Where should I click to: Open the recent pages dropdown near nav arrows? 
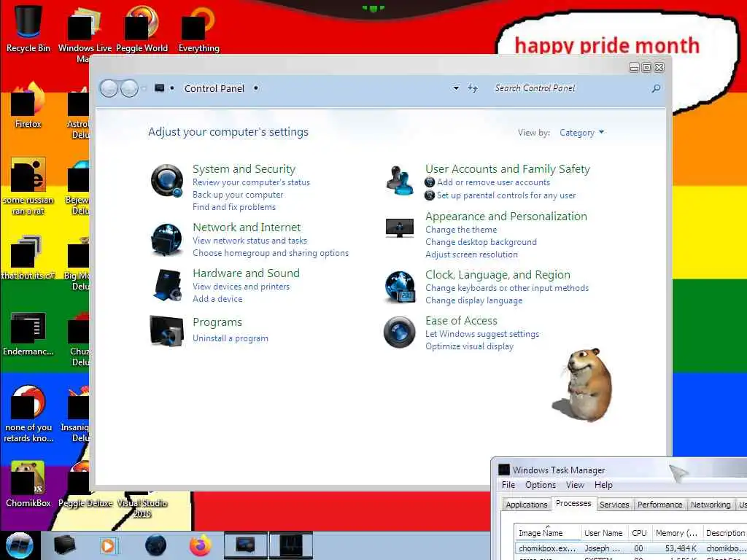pos(144,88)
